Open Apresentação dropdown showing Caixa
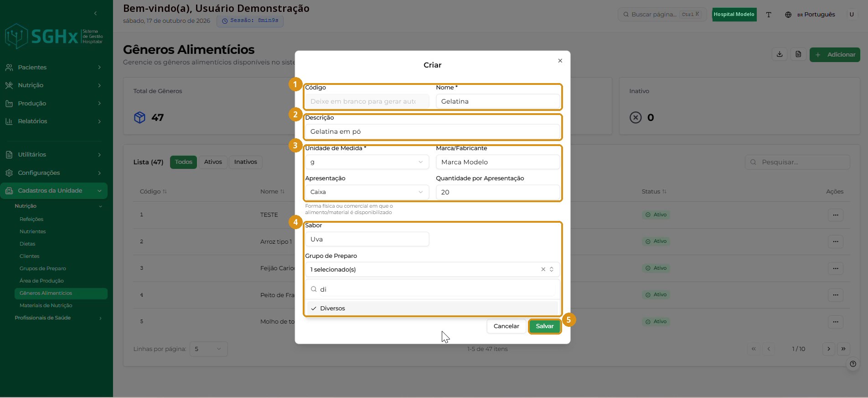868x398 pixels. click(x=367, y=192)
